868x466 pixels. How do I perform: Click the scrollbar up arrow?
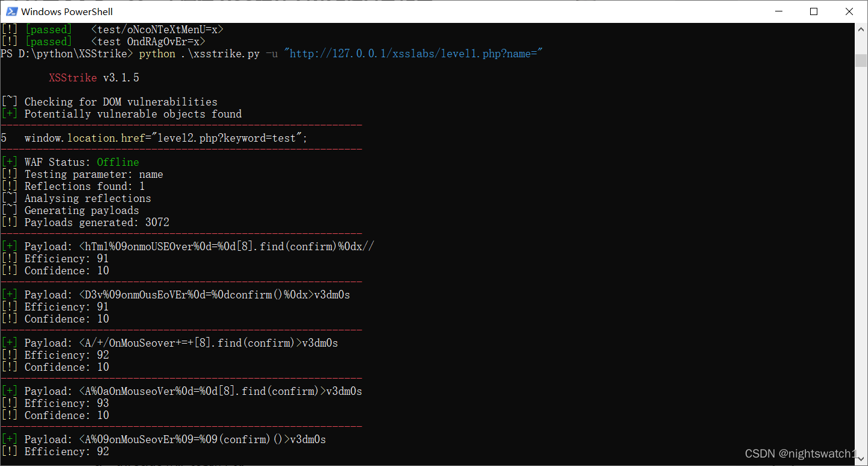(x=861, y=28)
